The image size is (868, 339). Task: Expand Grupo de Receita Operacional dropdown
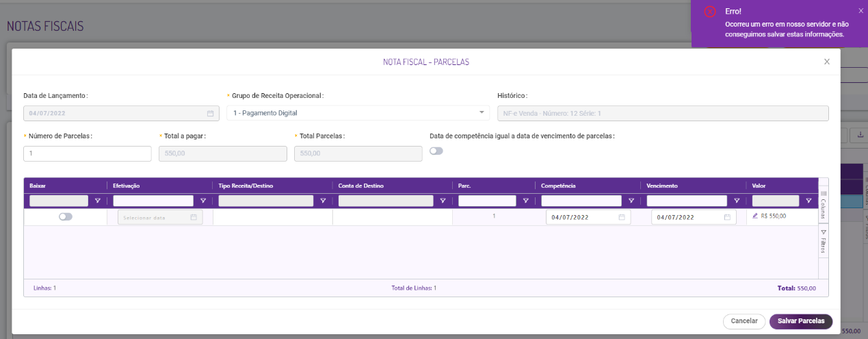(482, 112)
